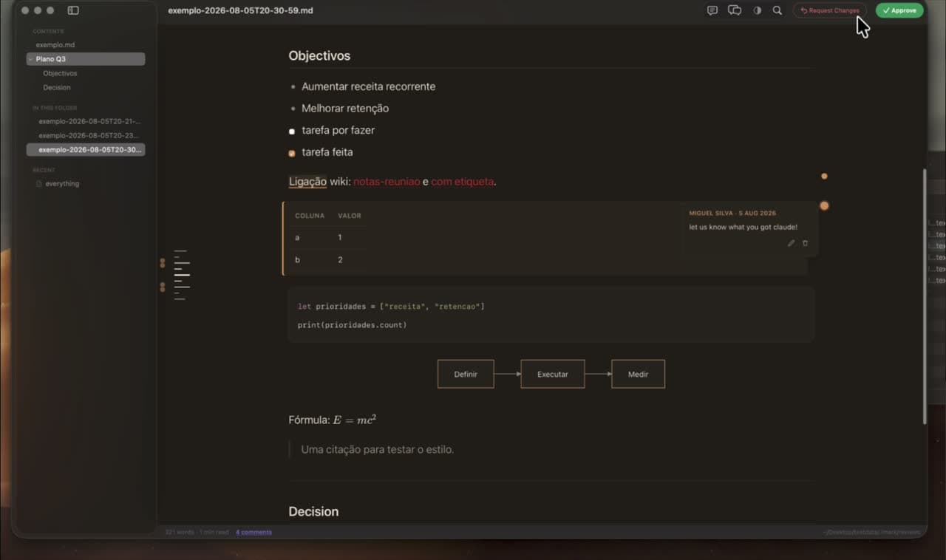Select file exemplo-2026-08-05T20-30 in sidebar
The height and width of the screenshot is (560, 946).
tap(86, 150)
